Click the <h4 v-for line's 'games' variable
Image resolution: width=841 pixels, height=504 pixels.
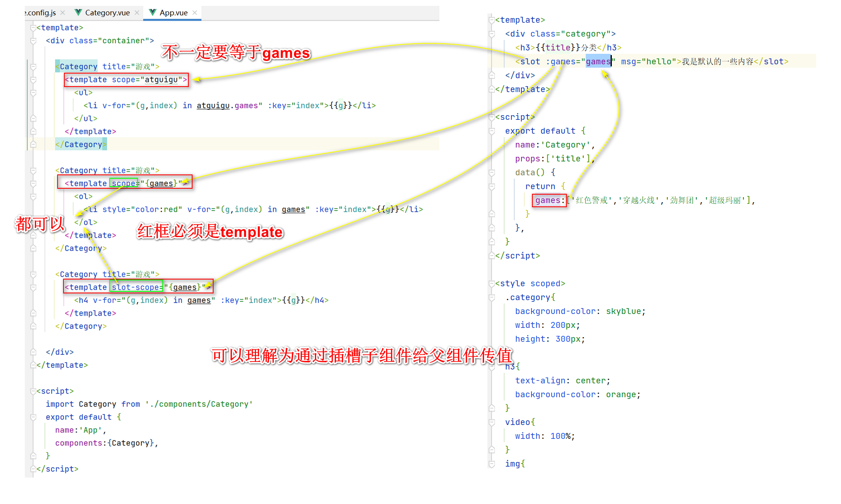tap(199, 300)
